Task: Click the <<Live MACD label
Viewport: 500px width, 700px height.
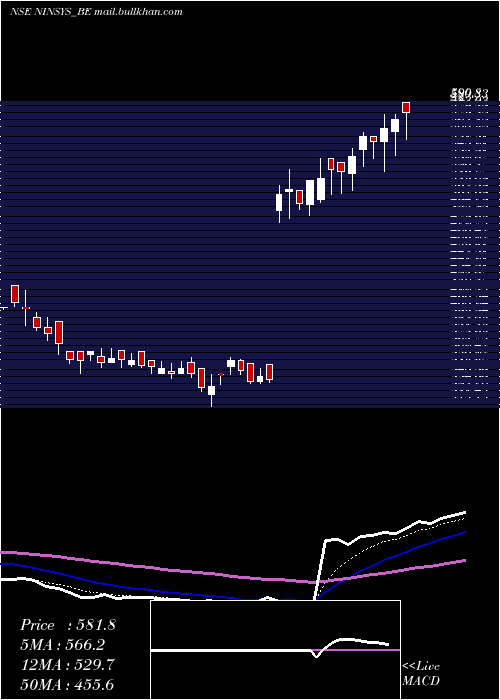Action: coord(421,673)
